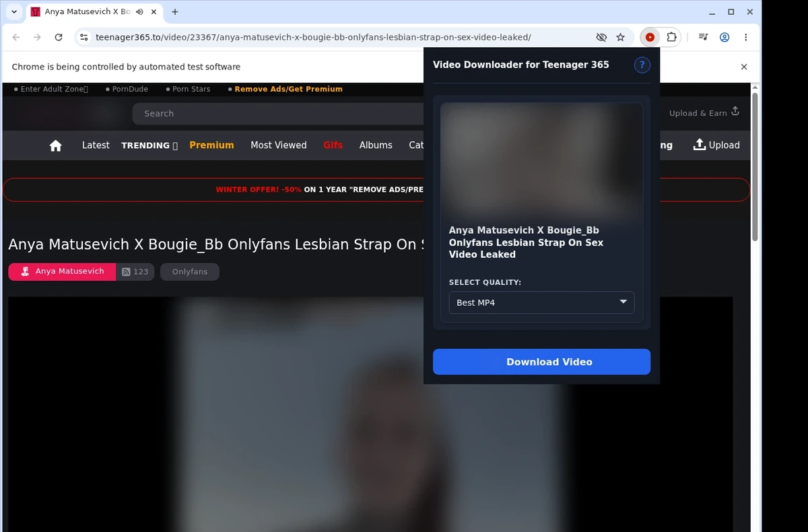808x532 pixels.
Task: Click the Upload & Earn link
Action: coord(704,112)
